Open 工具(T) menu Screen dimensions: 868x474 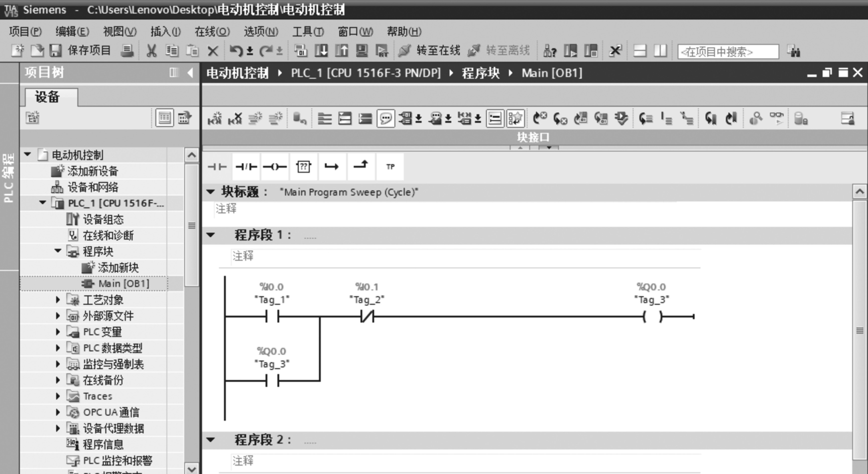coord(308,32)
